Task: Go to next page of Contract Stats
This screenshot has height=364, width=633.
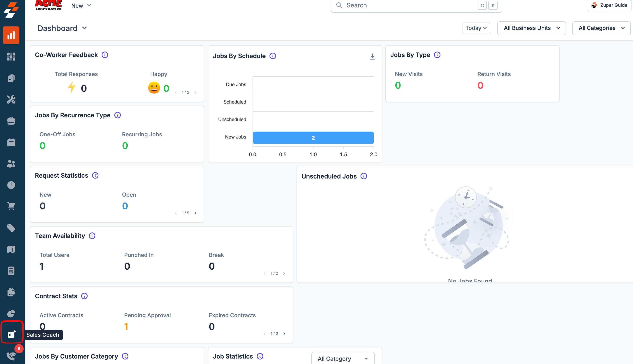Action: (x=284, y=334)
